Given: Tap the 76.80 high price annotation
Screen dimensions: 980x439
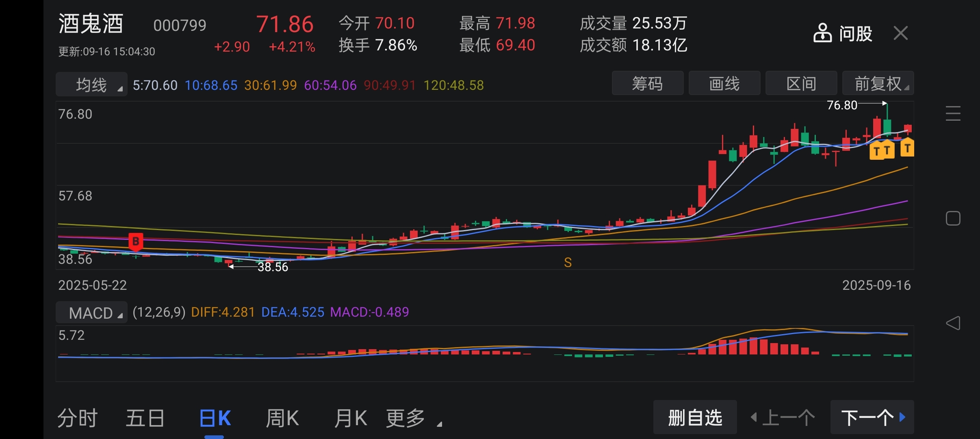Looking at the screenshot, I should pos(842,105).
